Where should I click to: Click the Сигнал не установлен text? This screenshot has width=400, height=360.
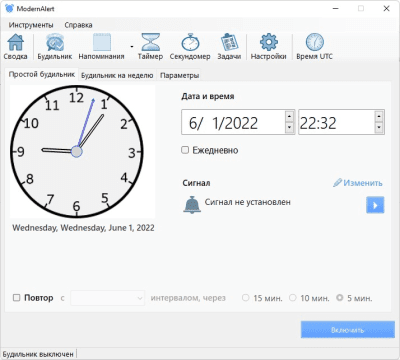248,202
